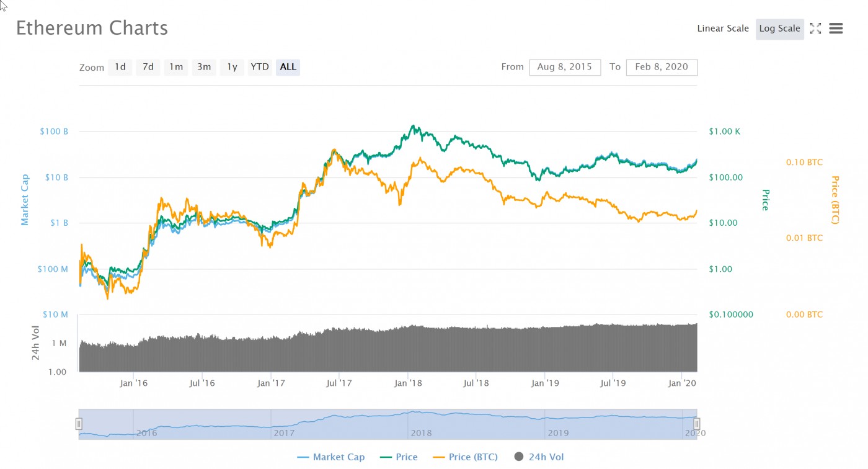This screenshot has height=469, width=868.
Task: Click the To date field Feb 8, 2020
Action: point(662,67)
